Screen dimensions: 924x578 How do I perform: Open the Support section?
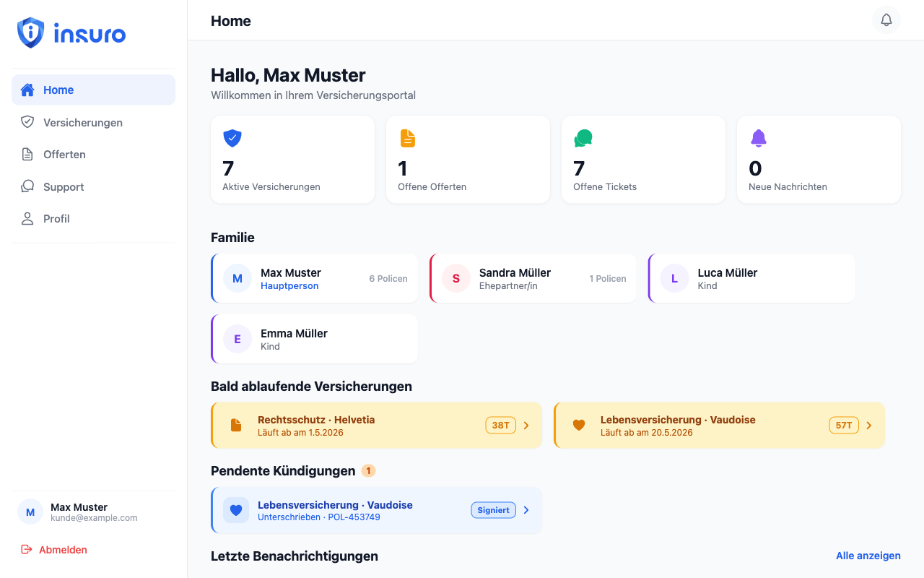(x=64, y=187)
